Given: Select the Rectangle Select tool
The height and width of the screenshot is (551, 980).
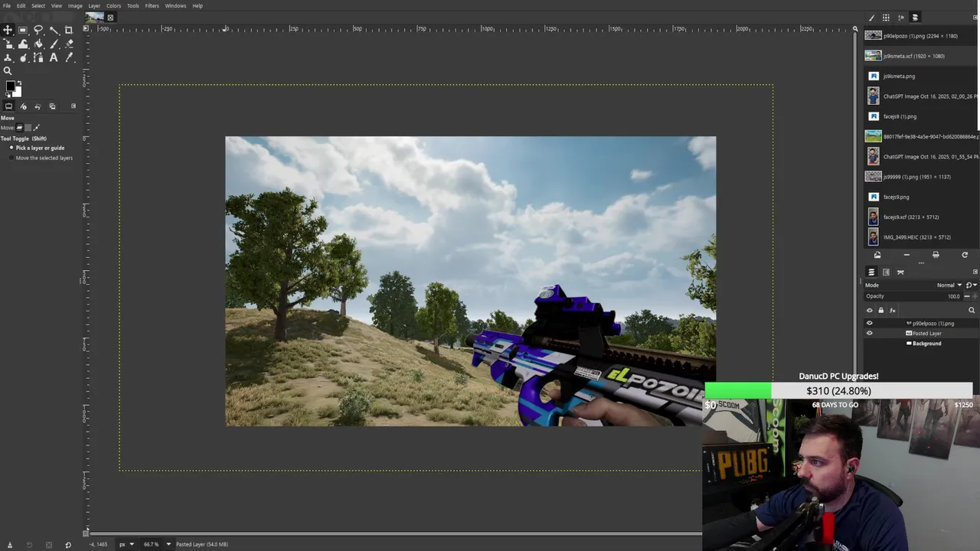Looking at the screenshot, I should pyautogui.click(x=23, y=30).
